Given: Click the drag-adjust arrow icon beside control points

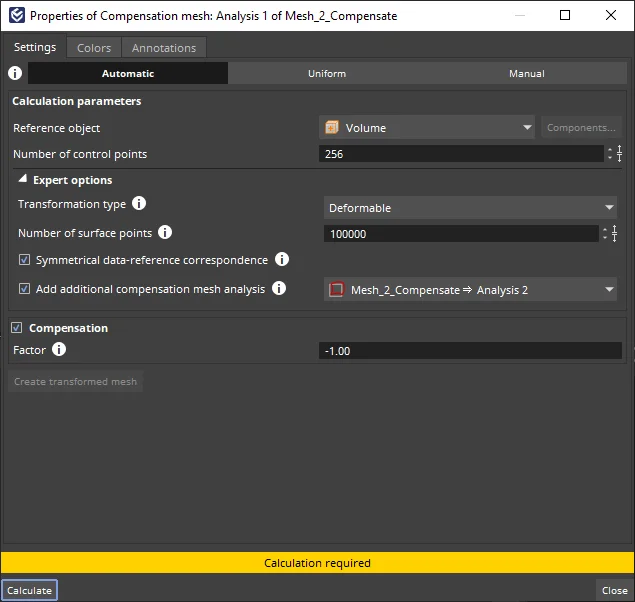Looking at the screenshot, I should 619,154.
